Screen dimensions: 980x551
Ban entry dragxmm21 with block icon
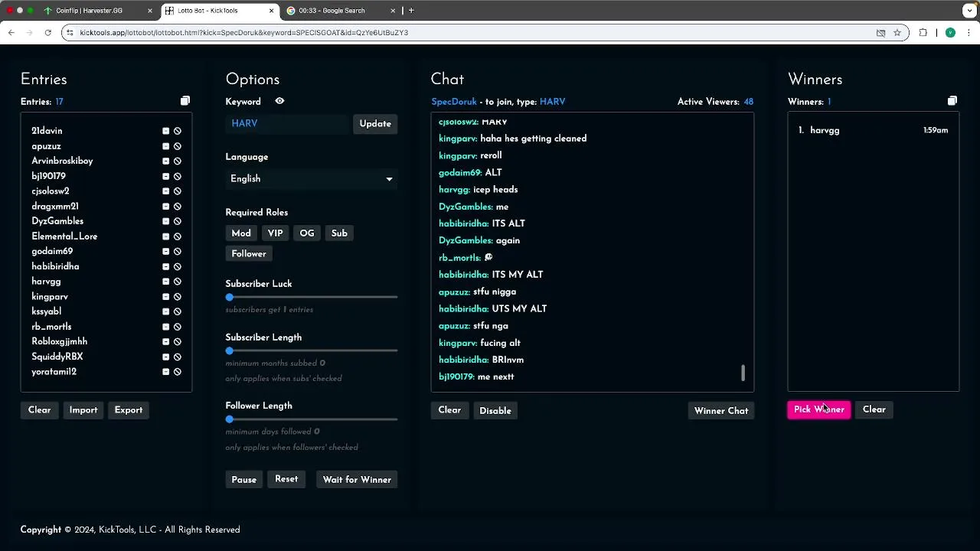[178, 207]
